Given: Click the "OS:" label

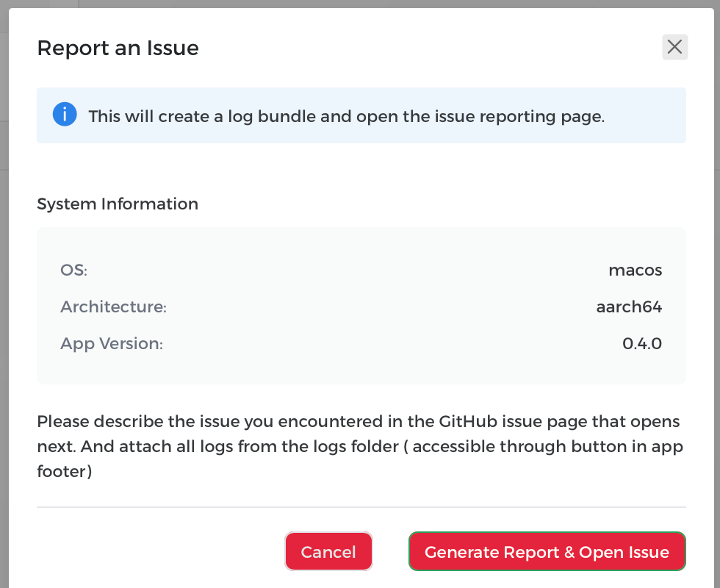Looking at the screenshot, I should [x=73, y=270].
